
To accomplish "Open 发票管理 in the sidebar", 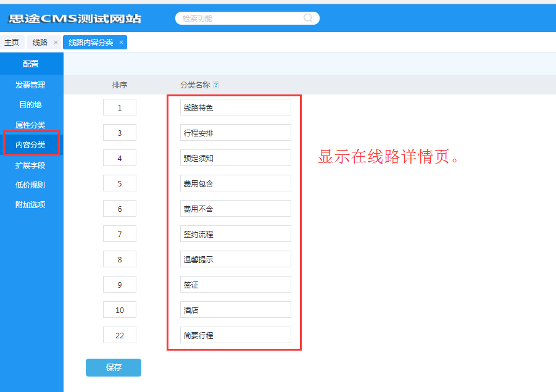I will click(30, 85).
